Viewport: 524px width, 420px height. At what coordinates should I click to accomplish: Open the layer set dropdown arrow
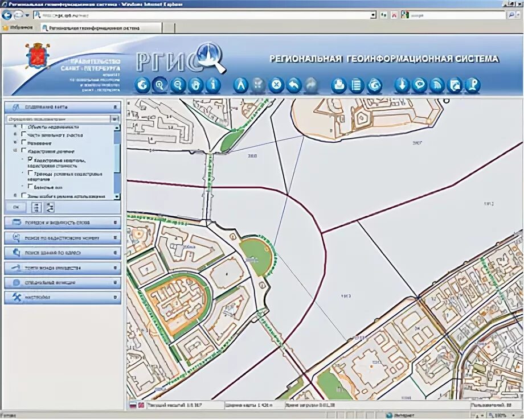[114, 119]
